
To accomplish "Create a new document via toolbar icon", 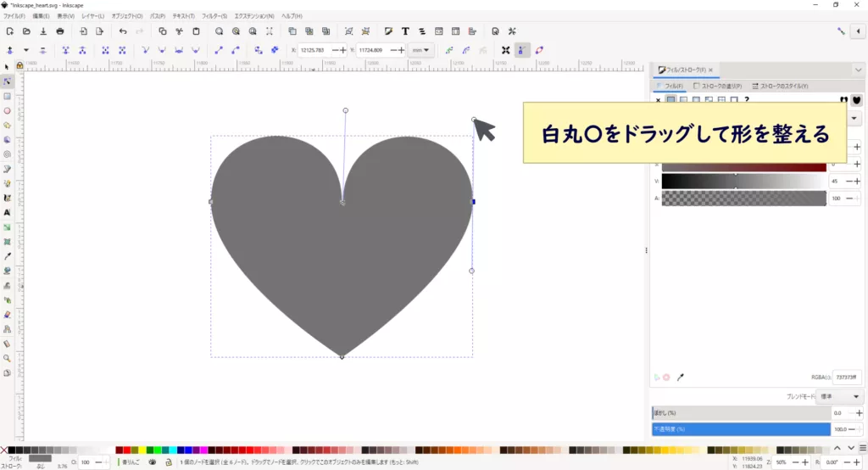I will click(10, 31).
